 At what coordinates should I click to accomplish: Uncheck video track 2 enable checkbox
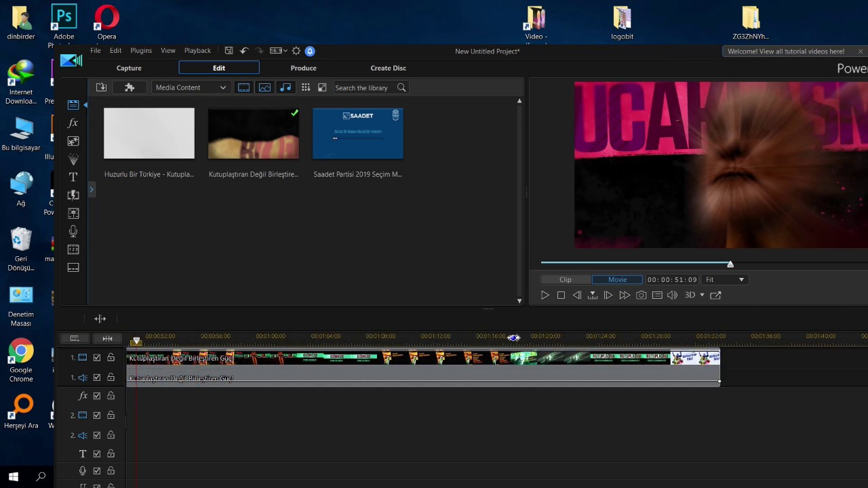[x=97, y=415]
